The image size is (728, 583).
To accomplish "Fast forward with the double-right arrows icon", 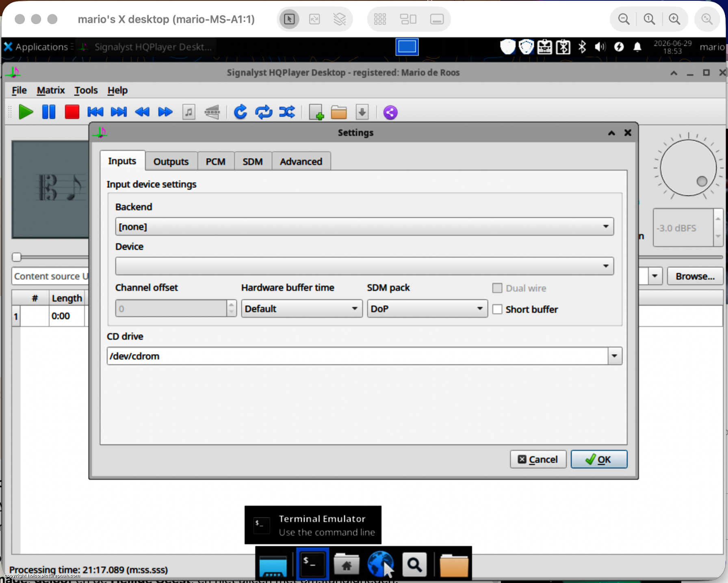I will pyautogui.click(x=165, y=112).
